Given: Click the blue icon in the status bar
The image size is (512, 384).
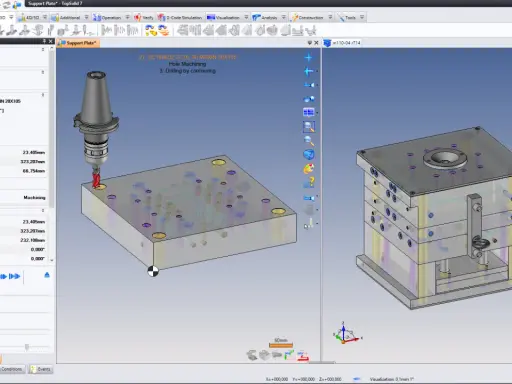Looking at the screenshot, I should pos(357,379).
